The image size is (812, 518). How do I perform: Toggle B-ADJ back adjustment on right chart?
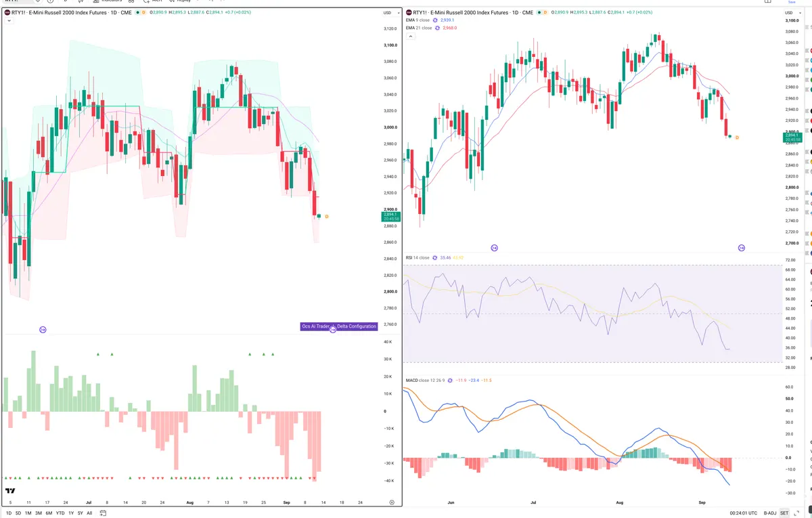coord(770,513)
